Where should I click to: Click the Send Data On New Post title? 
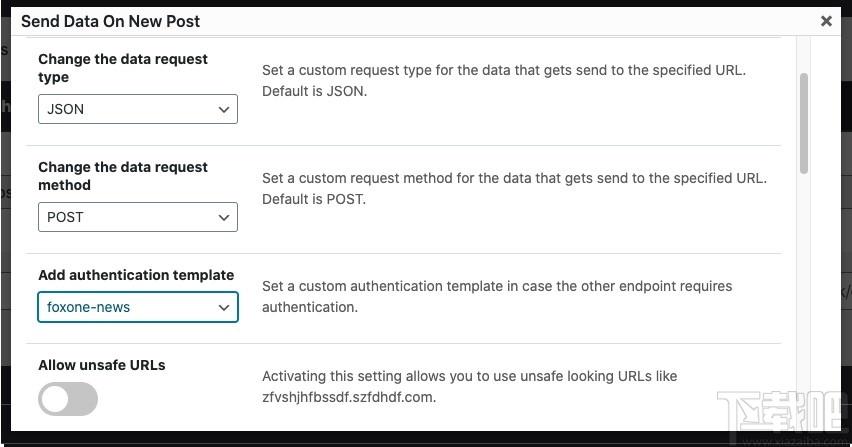click(110, 21)
